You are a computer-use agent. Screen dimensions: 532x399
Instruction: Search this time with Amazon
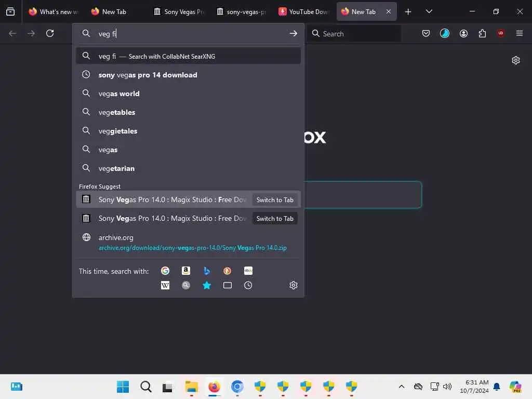point(186,271)
